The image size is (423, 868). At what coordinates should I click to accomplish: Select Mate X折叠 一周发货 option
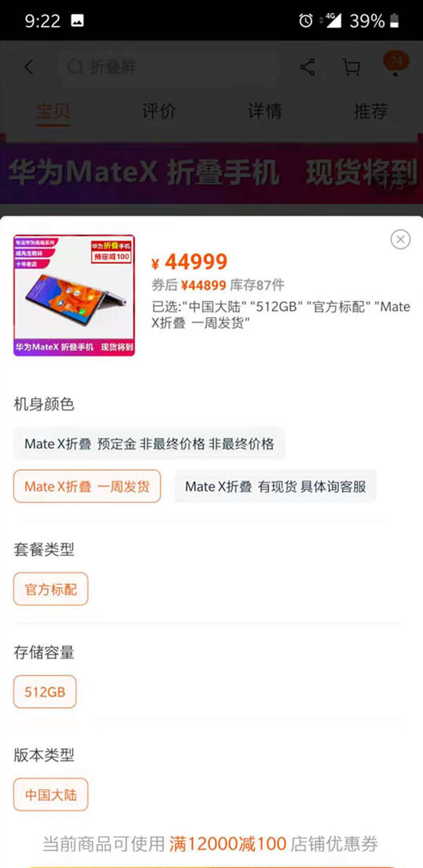click(x=87, y=486)
